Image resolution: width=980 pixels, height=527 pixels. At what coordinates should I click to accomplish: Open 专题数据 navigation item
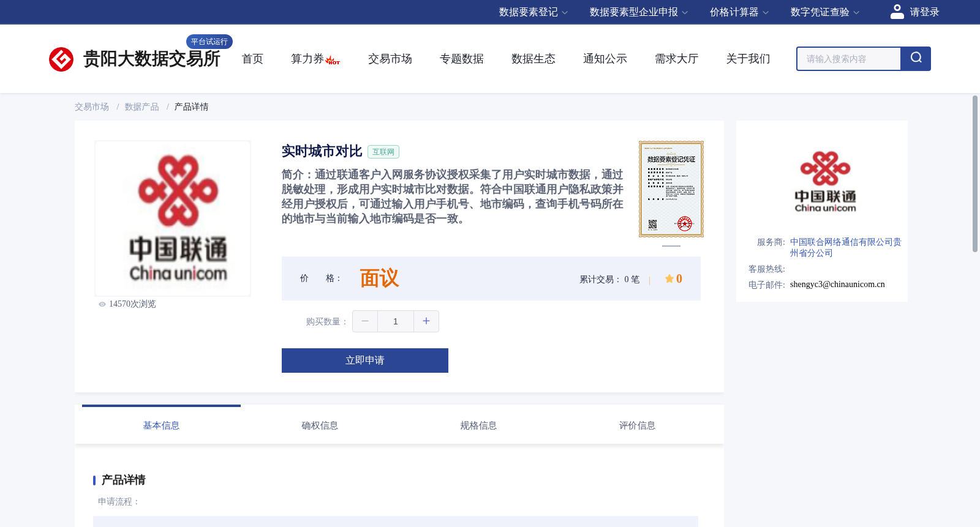point(462,59)
